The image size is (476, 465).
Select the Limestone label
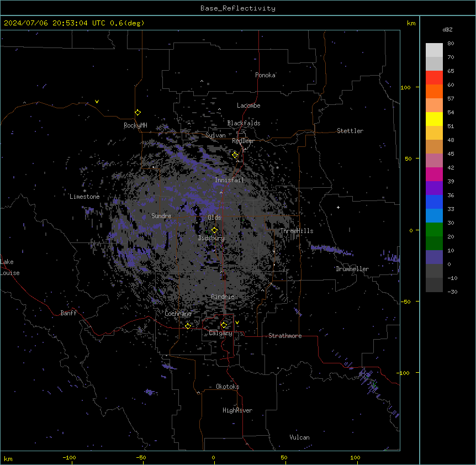pos(84,197)
